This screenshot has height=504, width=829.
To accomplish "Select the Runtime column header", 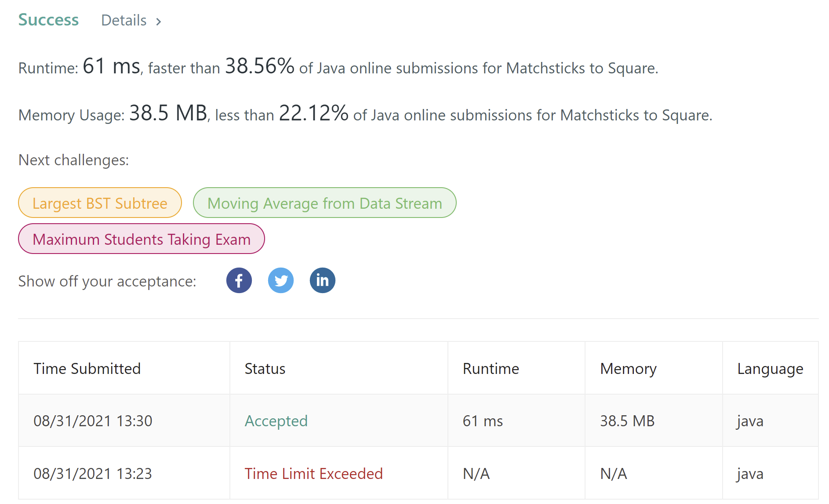I will (491, 369).
